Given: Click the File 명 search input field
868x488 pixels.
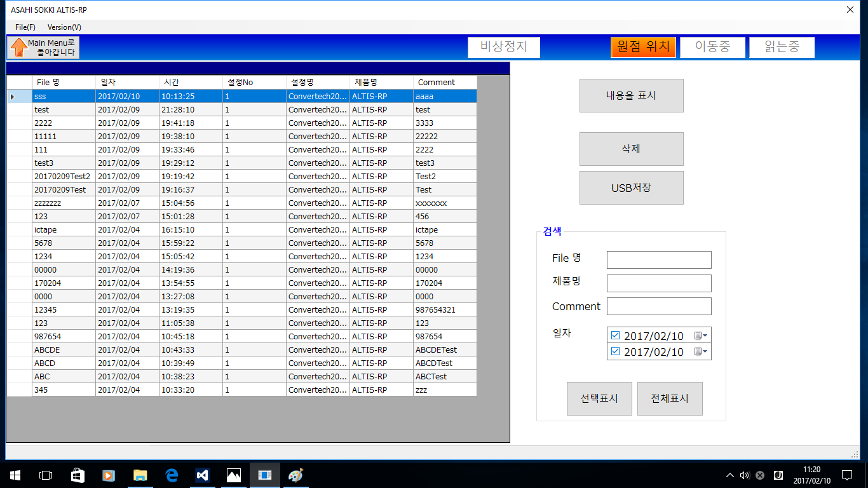Looking at the screenshot, I should tap(659, 260).
